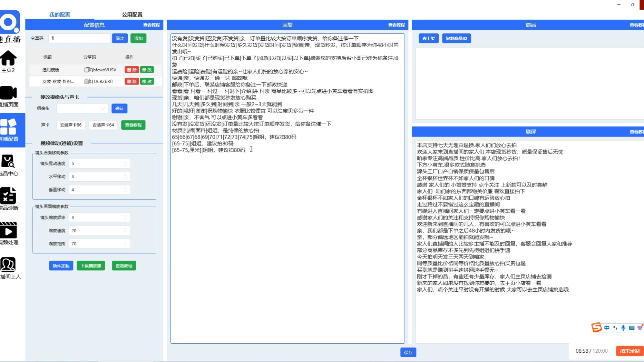Screen dimensions: 644x362
Task: Adjust the 镜头缩放频率 stepper arrows
Action: point(125,217)
